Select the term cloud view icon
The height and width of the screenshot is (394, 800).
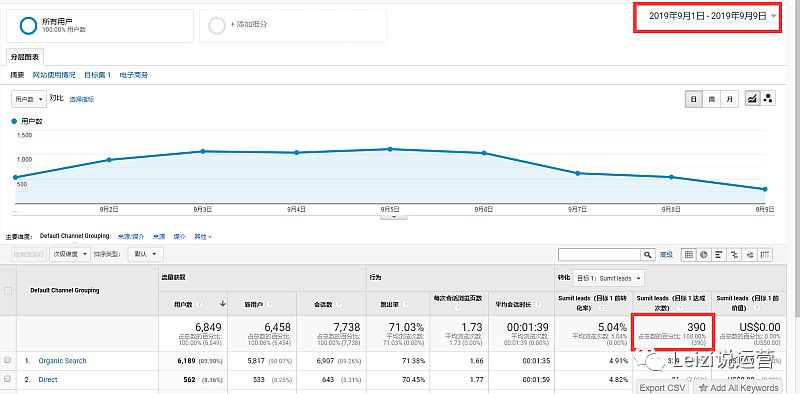(x=750, y=254)
